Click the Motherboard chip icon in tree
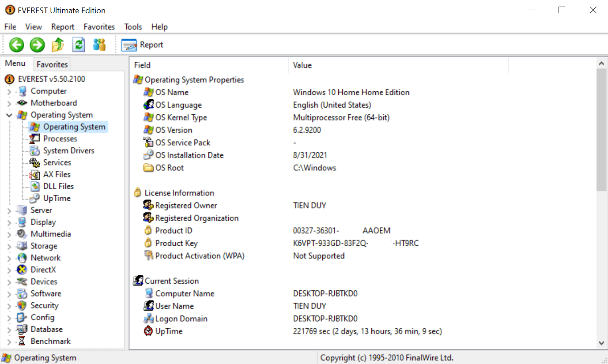This screenshot has width=608, height=364. point(22,103)
